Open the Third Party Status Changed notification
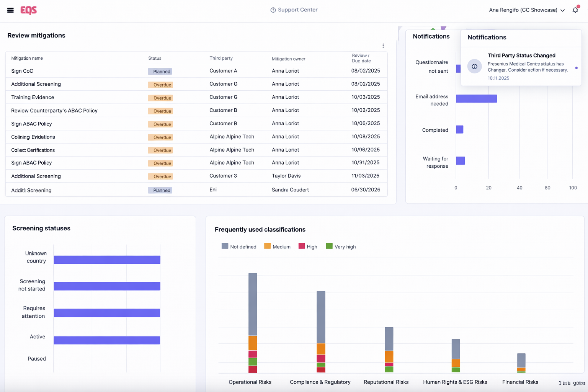Screen dimensions: 588x392 pos(521,56)
